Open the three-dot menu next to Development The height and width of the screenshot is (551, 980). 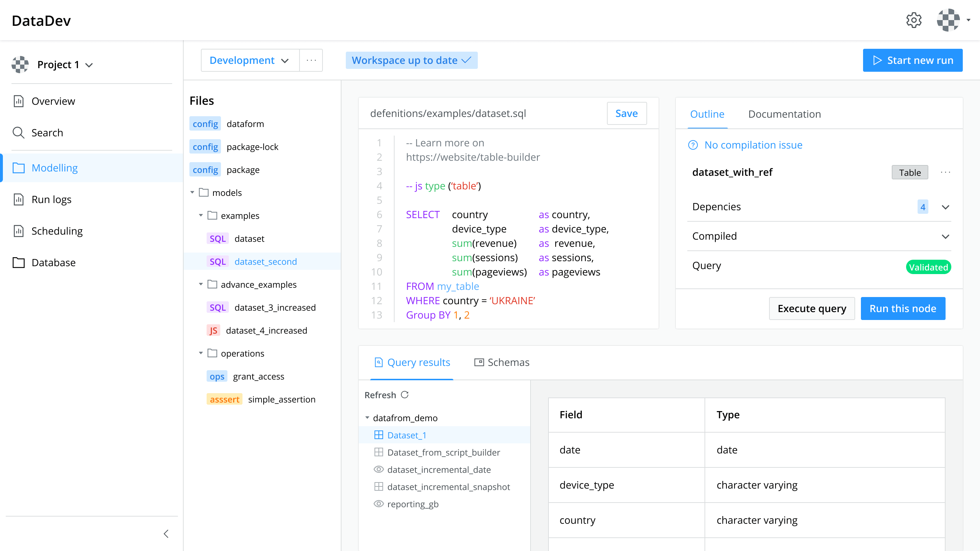(311, 60)
